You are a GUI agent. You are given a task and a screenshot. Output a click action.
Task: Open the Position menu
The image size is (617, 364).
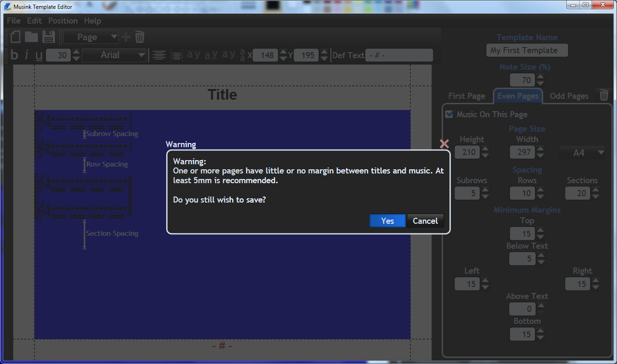(x=63, y=21)
